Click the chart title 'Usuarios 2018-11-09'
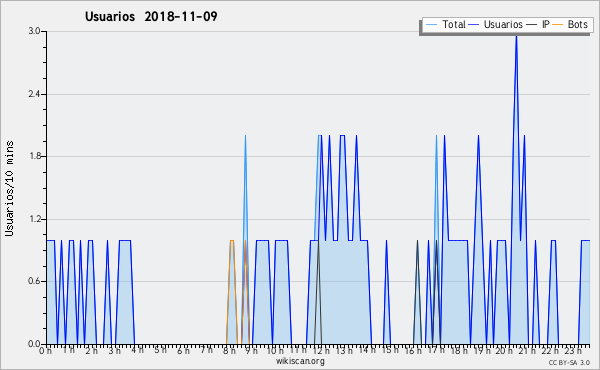The width and height of the screenshot is (600, 370). [x=151, y=17]
